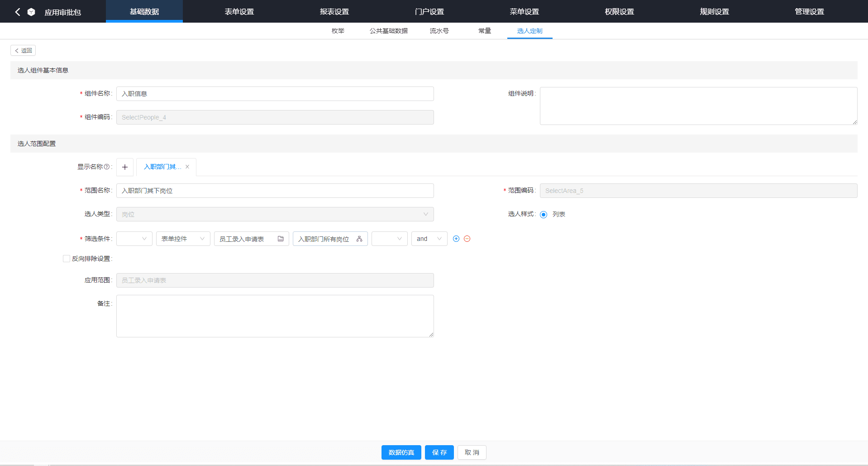Click 数据仿真 button
Image resolution: width=868 pixels, height=466 pixels.
[401, 452]
